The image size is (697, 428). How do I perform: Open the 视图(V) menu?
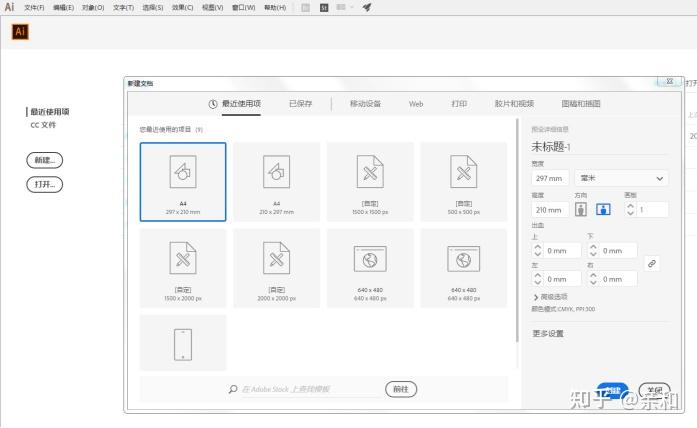(x=212, y=8)
